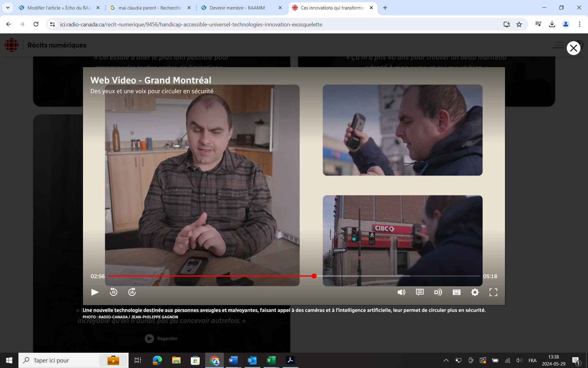The height and width of the screenshot is (368, 588).
Task: Bookmark this page with star icon
Action: pos(519,24)
